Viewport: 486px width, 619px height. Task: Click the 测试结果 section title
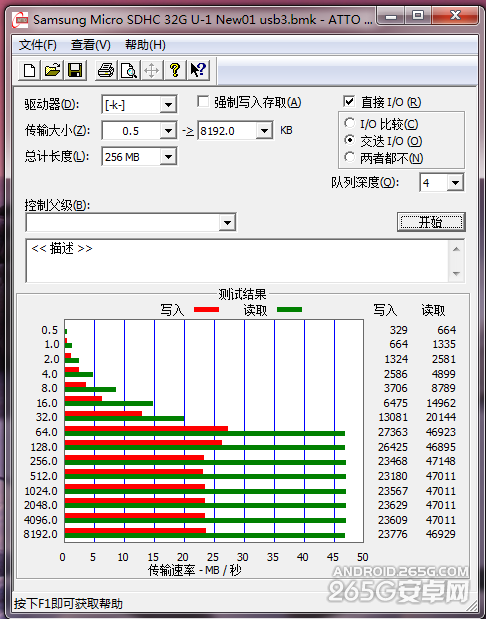(242, 294)
